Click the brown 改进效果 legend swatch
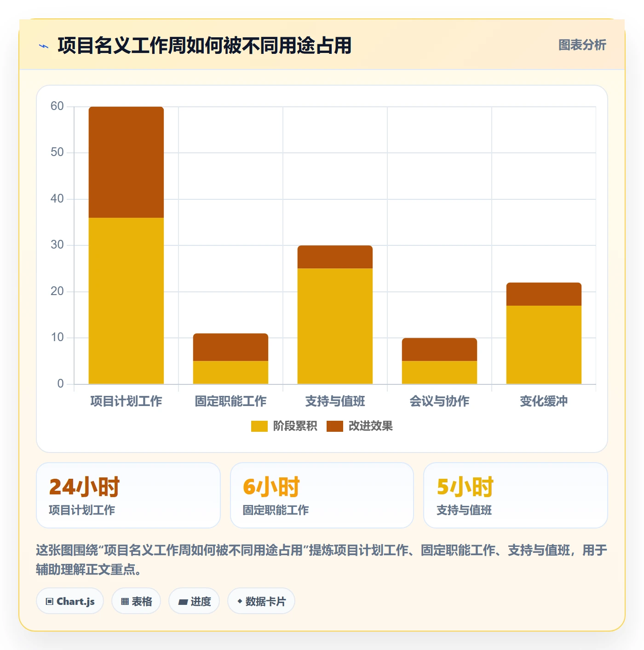Image resolution: width=644 pixels, height=650 pixels. 334,426
